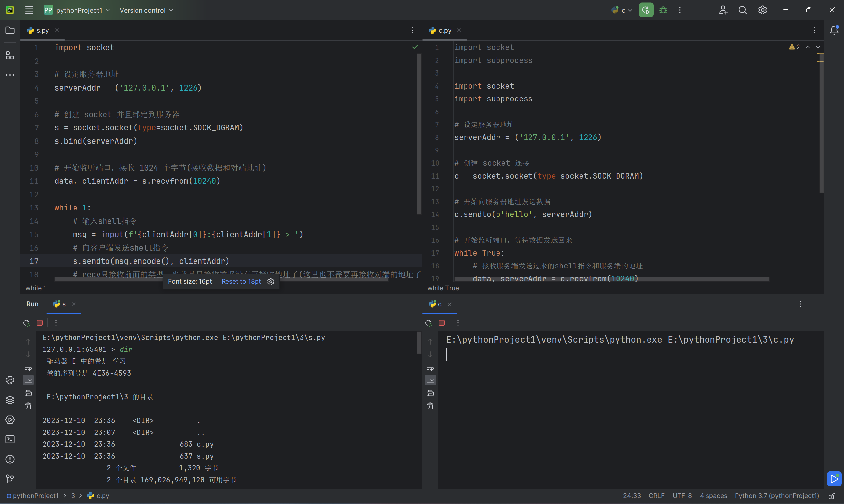The image size is (844, 504).
Task: Open the Problems tool window icon
Action: [x=10, y=459]
